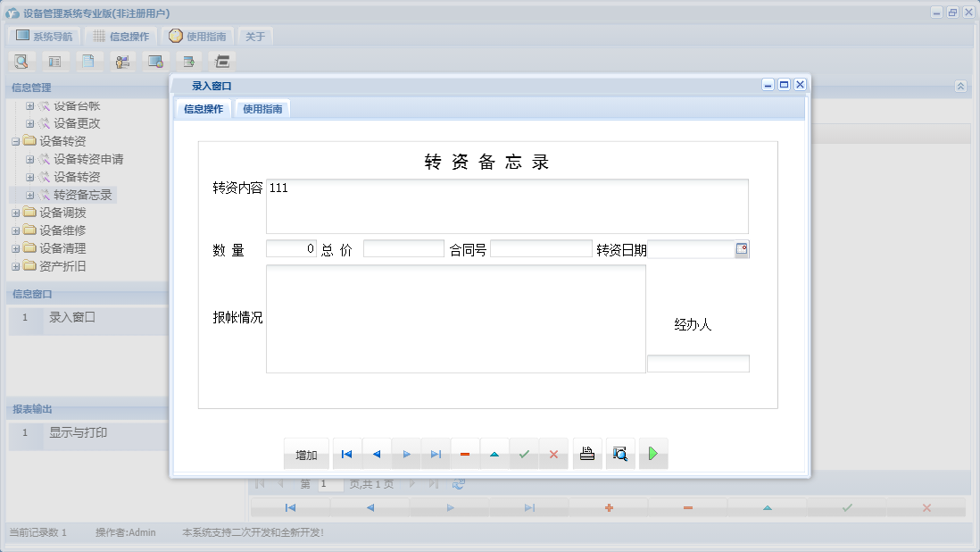Click the 增加 button
The height and width of the screenshot is (552, 980).
pyautogui.click(x=306, y=454)
